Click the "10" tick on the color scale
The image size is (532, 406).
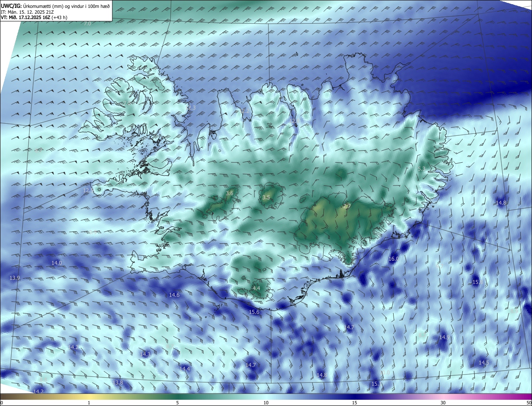[x=266, y=403]
